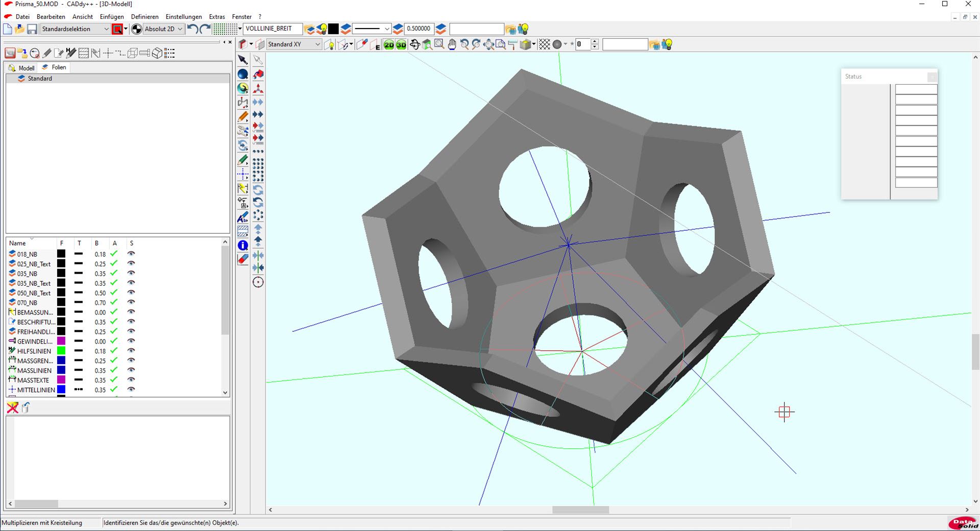The image size is (980, 531).
Task: Click the green 2D view button
Action: click(x=389, y=45)
